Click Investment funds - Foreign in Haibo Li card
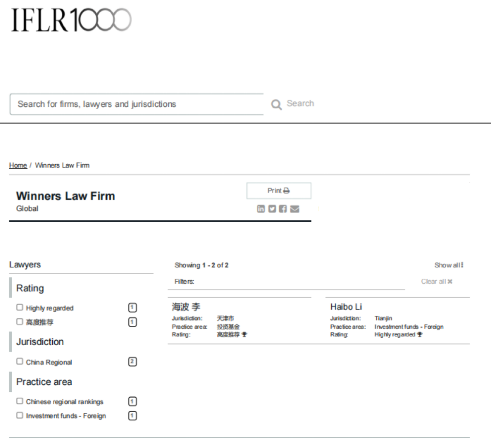This screenshot has width=491, height=448. click(409, 327)
